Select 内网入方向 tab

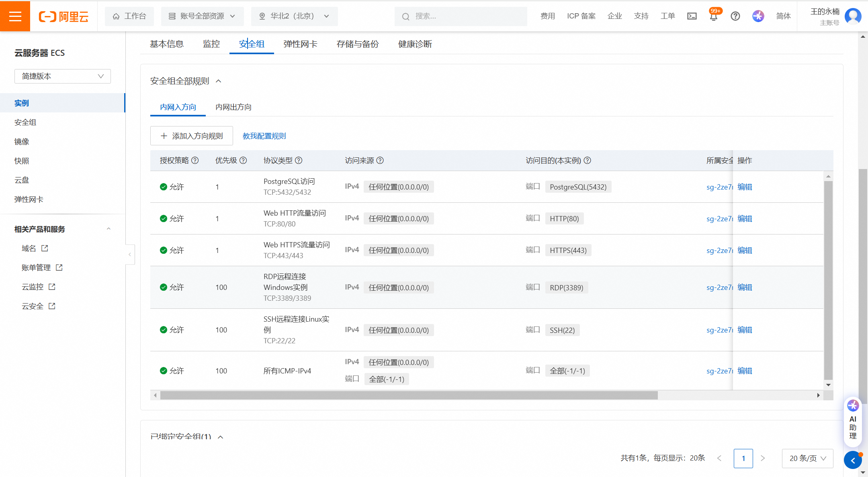point(178,107)
